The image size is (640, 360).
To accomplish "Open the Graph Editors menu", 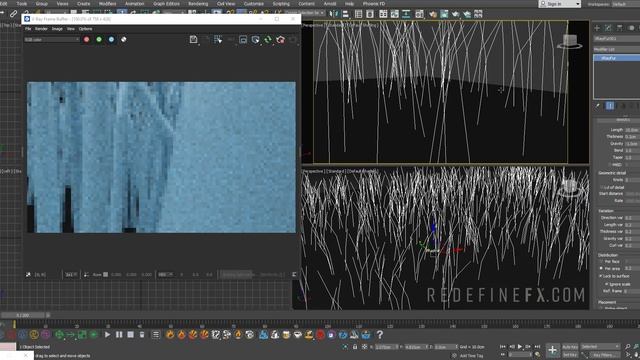I will pos(166,4).
